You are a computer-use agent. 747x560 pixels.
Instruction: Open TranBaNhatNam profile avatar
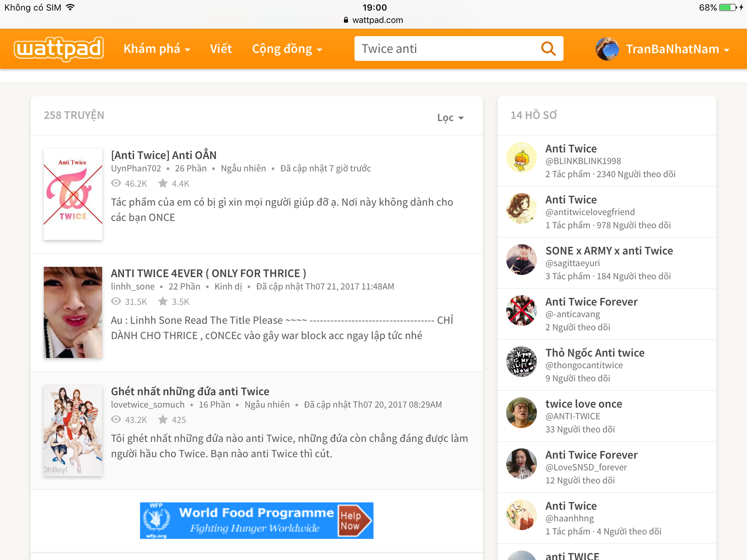tap(607, 49)
